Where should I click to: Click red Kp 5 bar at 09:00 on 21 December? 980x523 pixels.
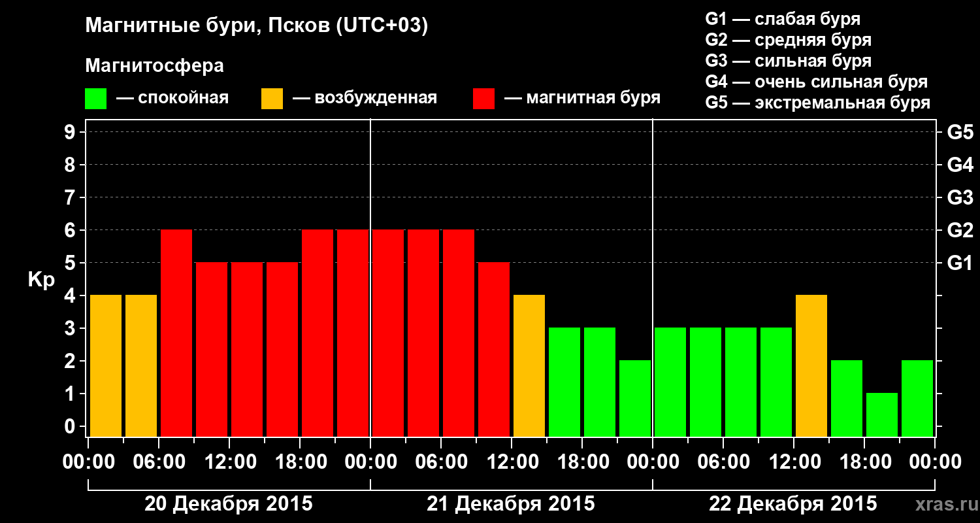(494, 350)
